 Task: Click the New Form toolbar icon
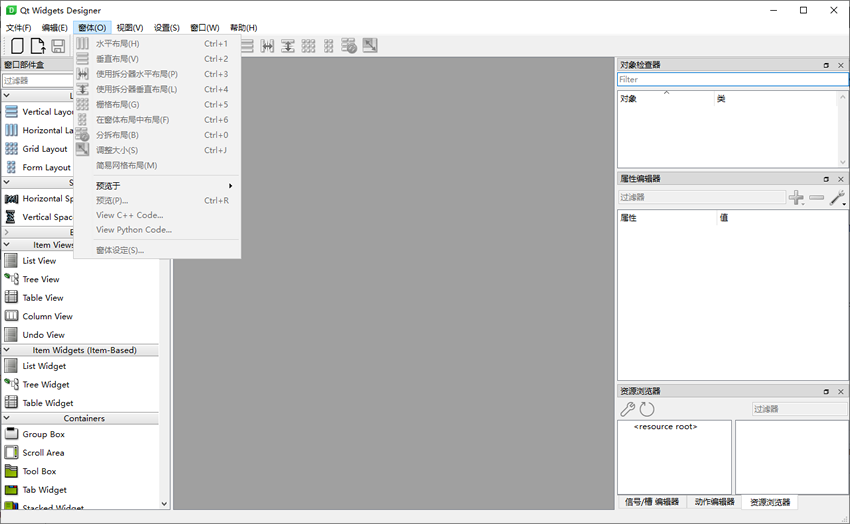17,46
